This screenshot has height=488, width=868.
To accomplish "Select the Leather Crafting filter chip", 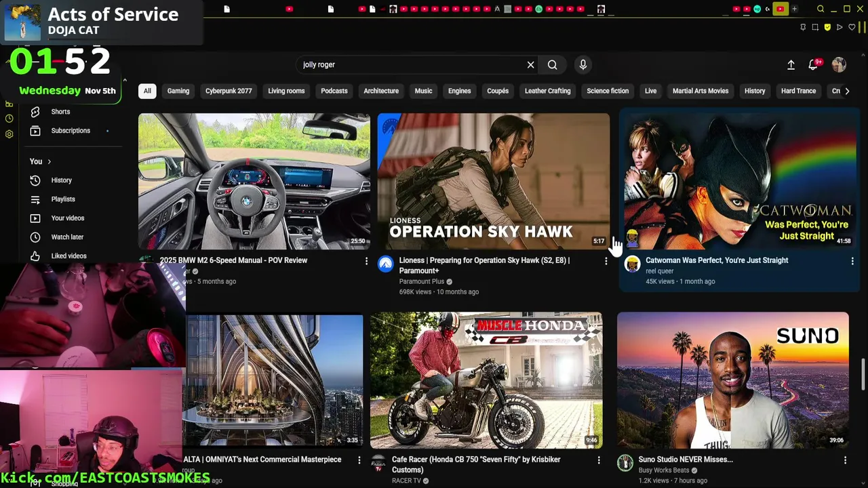I will coord(547,91).
